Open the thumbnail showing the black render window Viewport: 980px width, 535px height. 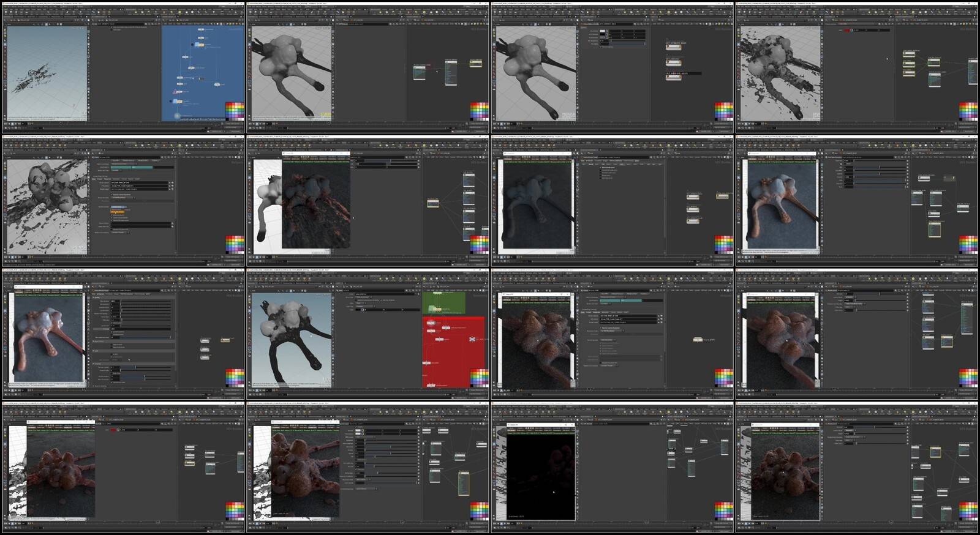[x=612, y=468]
